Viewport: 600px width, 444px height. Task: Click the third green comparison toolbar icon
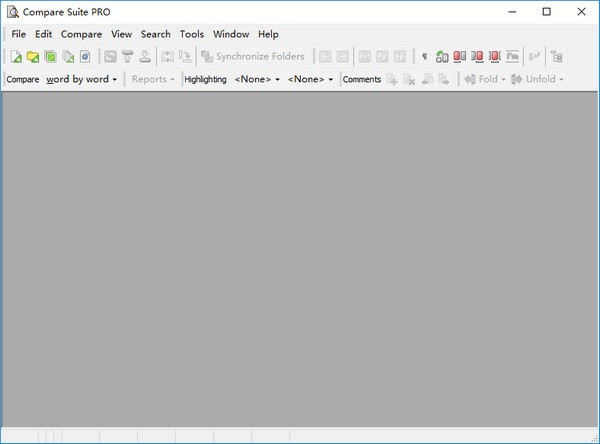click(50, 57)
